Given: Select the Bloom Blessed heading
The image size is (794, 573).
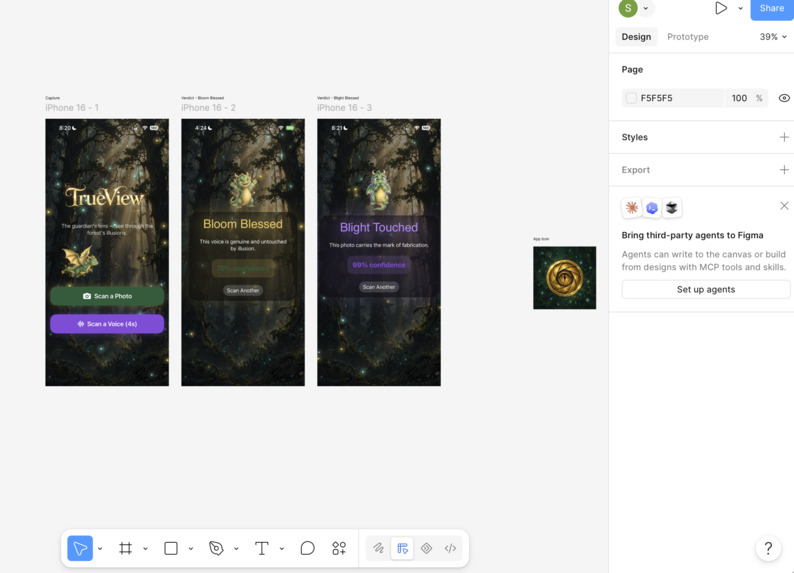Looking at the screenshot, I should [x=243, y=224].
